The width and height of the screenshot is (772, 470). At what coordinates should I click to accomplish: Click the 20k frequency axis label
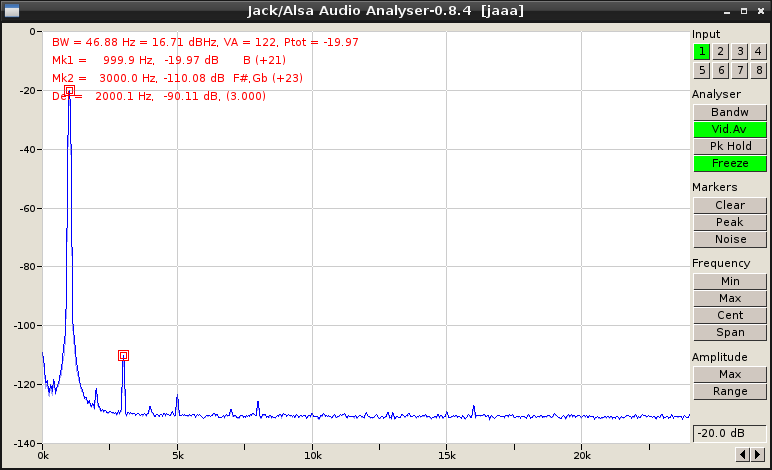point(582,456)
